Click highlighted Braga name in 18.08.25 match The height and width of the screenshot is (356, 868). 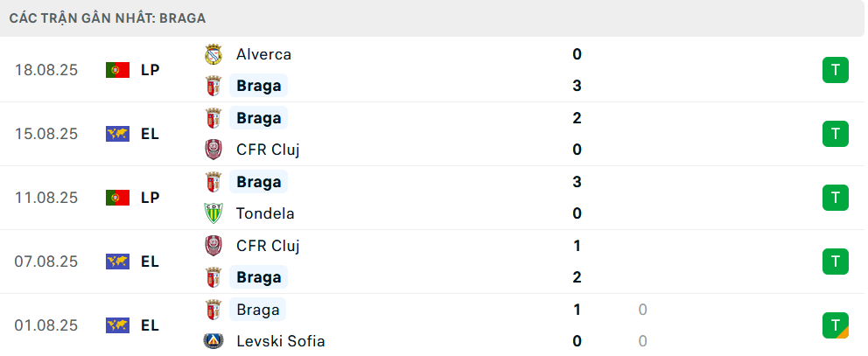click(259, 86)
